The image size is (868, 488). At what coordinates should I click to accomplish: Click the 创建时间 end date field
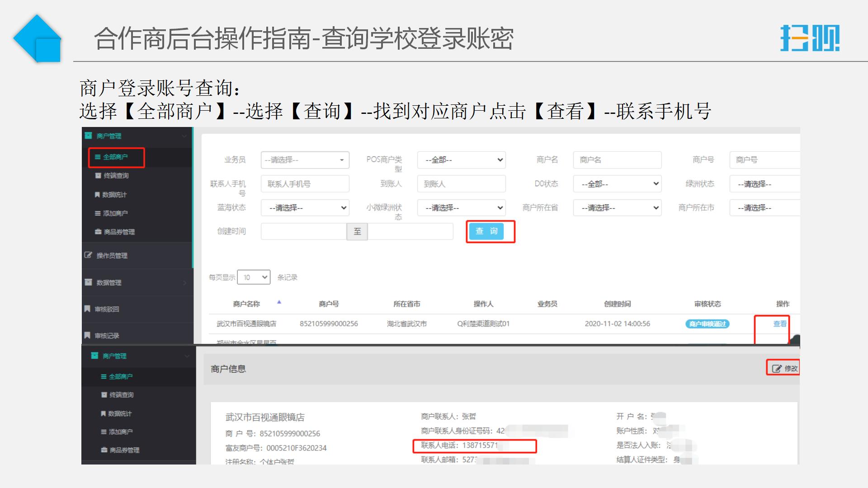[410, 231]
